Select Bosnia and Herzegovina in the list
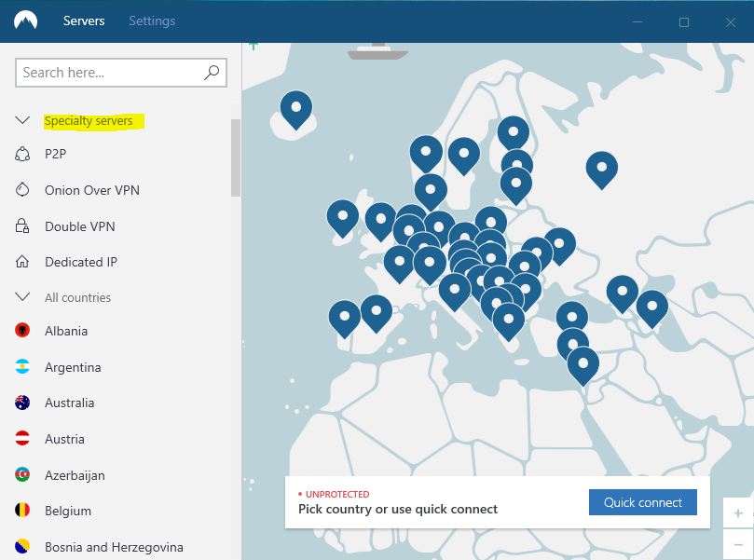This screenshot has height=560, width=754. pos(114,548)
